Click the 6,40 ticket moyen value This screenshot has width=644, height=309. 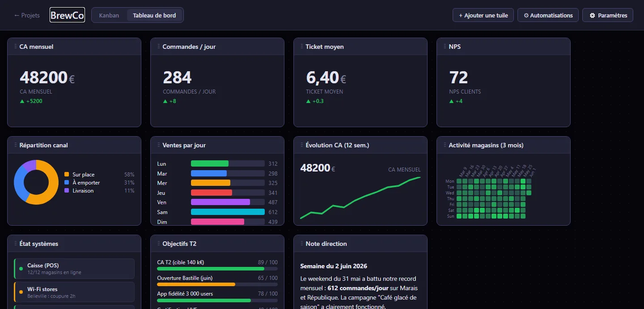coord(322,77)
